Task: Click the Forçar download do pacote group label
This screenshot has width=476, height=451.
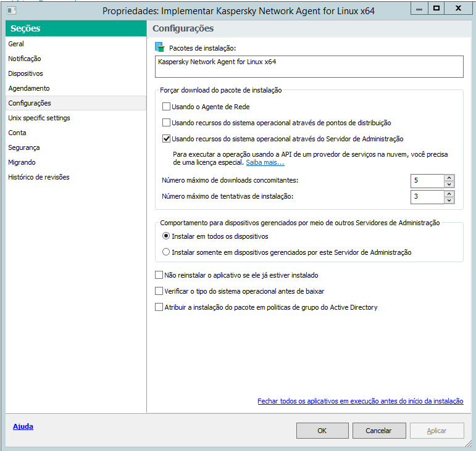Action: (x=220, y=90)
